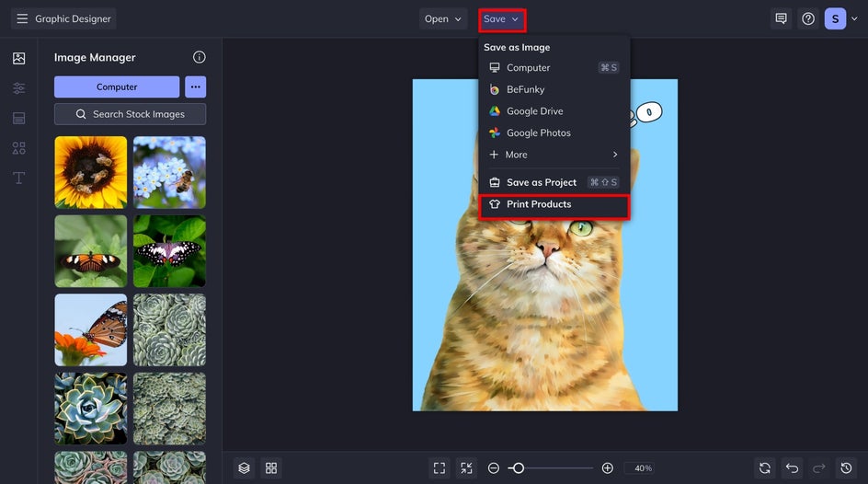The width and height of the screenshot is (868, 484).
Task: Fit canvas to screen icon
Action: 440,468
